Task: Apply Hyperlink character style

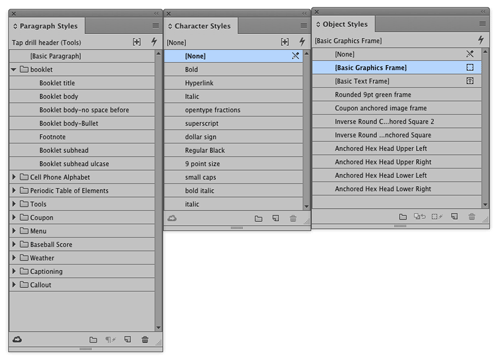Action: (x=234, y=83)
